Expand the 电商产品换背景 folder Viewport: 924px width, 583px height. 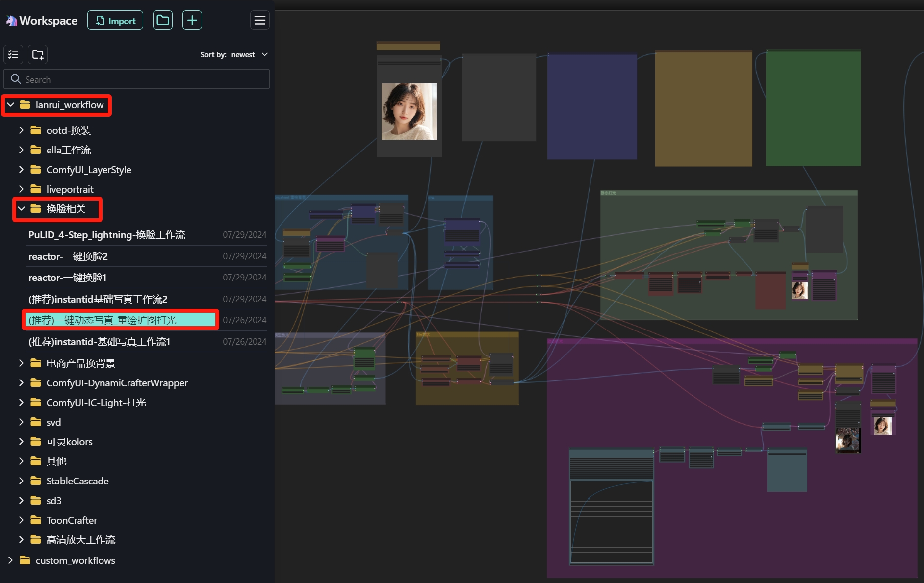(21, 363)
